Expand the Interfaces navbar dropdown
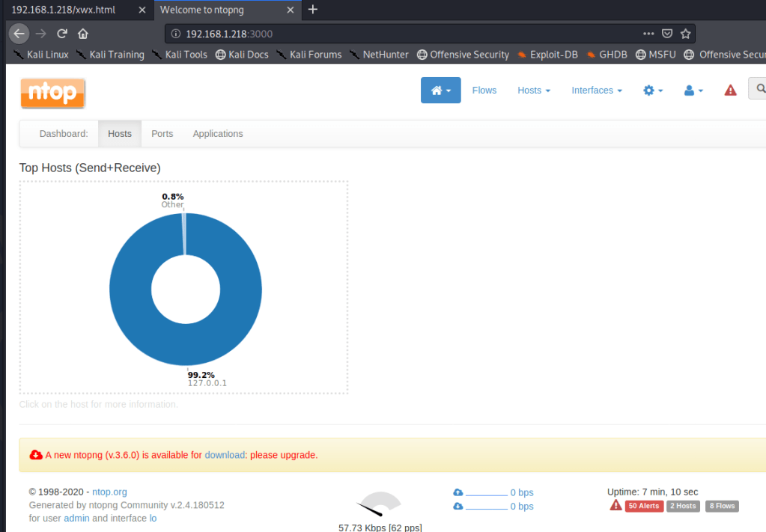The width and height of the screenshot is (766, 532). click(x=597, y=91)
